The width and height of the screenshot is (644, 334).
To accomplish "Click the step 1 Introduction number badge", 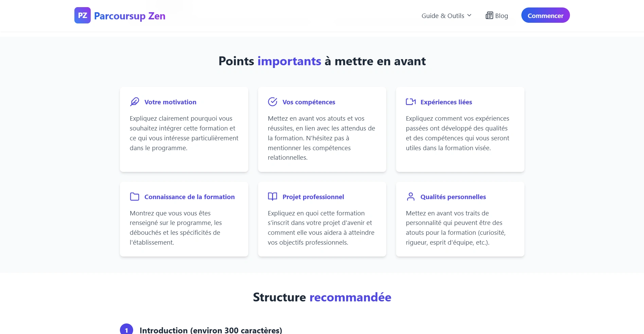I will [x=126, y=330].
